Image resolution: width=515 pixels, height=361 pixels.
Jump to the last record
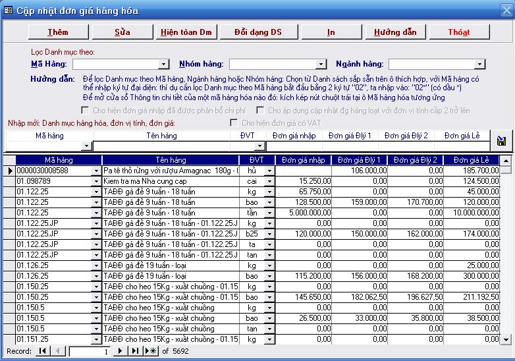[134, 351]
